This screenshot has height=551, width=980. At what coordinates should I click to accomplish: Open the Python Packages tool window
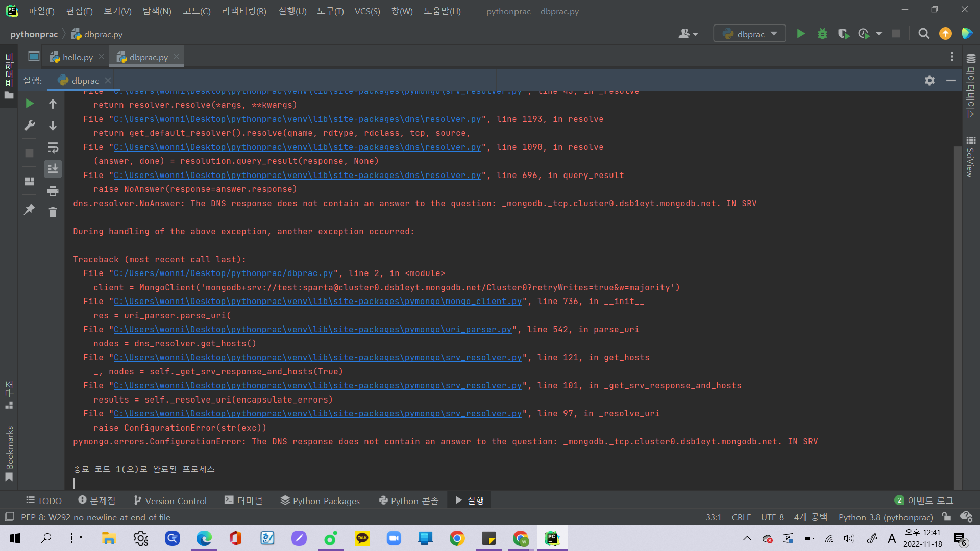click(320, 500)
